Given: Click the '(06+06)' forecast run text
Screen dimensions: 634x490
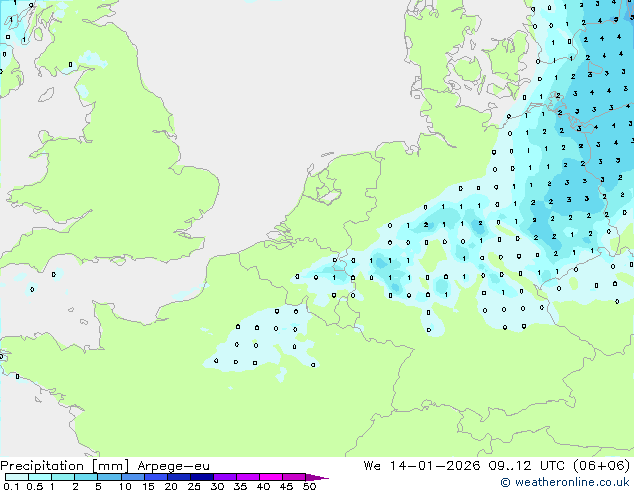Looking at the screenshot, I should click(x=602, y=466).
